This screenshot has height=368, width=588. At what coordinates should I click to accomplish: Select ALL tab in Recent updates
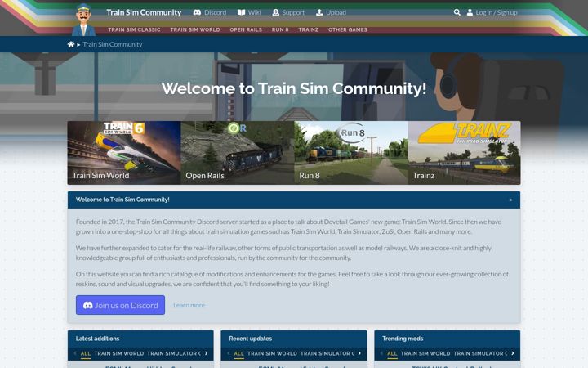click(238, 353)
